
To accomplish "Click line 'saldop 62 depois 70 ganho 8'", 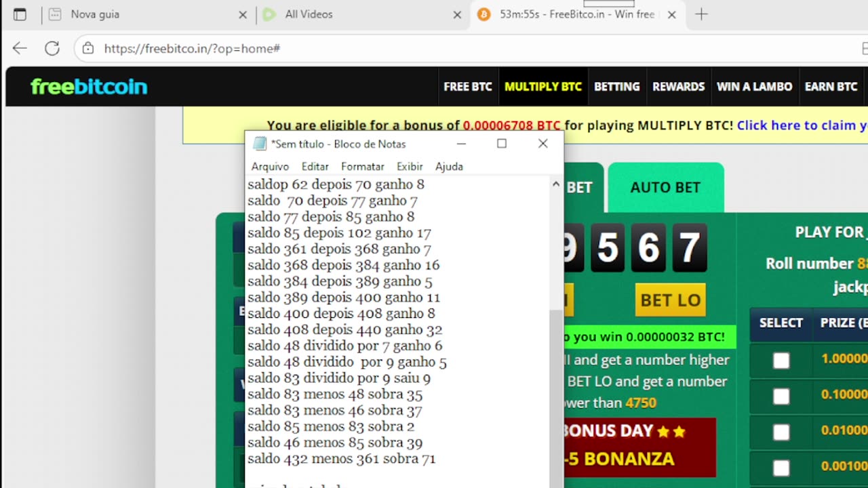I will (x=336, y=184).
